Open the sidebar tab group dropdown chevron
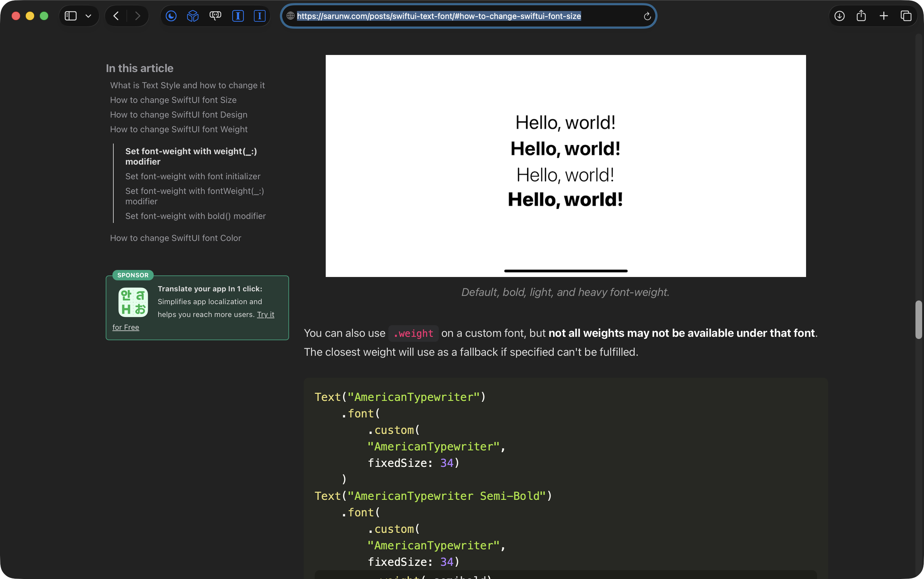Screen dimensions: 924x579 (x=88, y=16)
